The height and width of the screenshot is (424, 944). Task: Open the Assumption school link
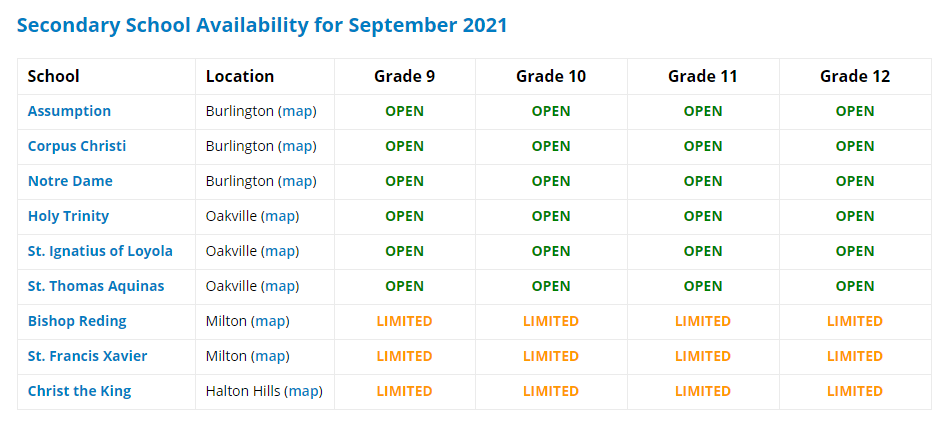[x=69, y=111]
